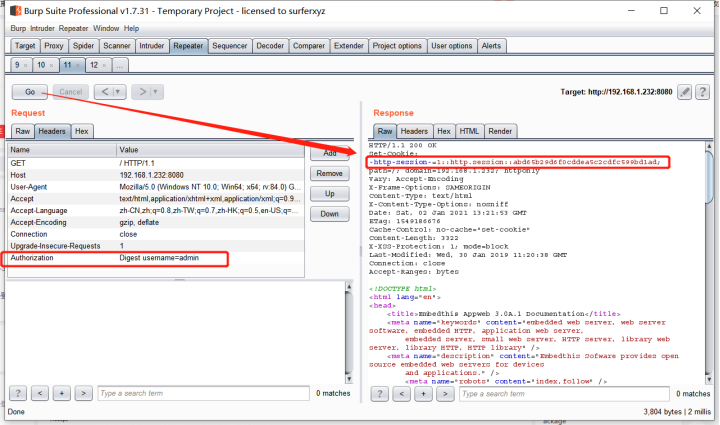720x425 pixels.
Task: Go to next response search match
Action: click(x=445, y=394)
